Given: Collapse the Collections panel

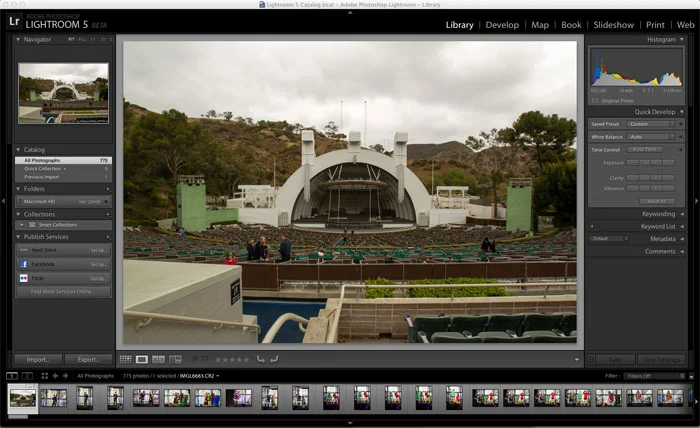Looking at the screenshot, I should (18, 215).
